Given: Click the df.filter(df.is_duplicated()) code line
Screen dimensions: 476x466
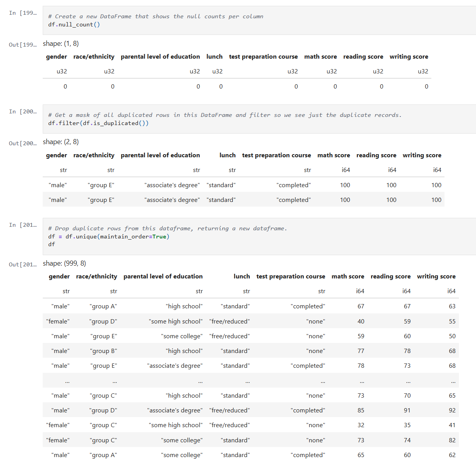Looking at the screenshot, I should [98, 123].
